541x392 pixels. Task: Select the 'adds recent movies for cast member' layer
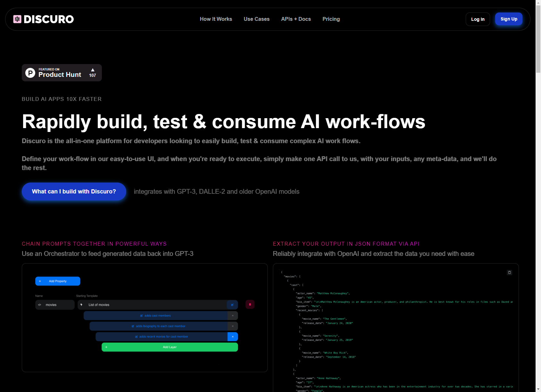[x=161, y=337]
